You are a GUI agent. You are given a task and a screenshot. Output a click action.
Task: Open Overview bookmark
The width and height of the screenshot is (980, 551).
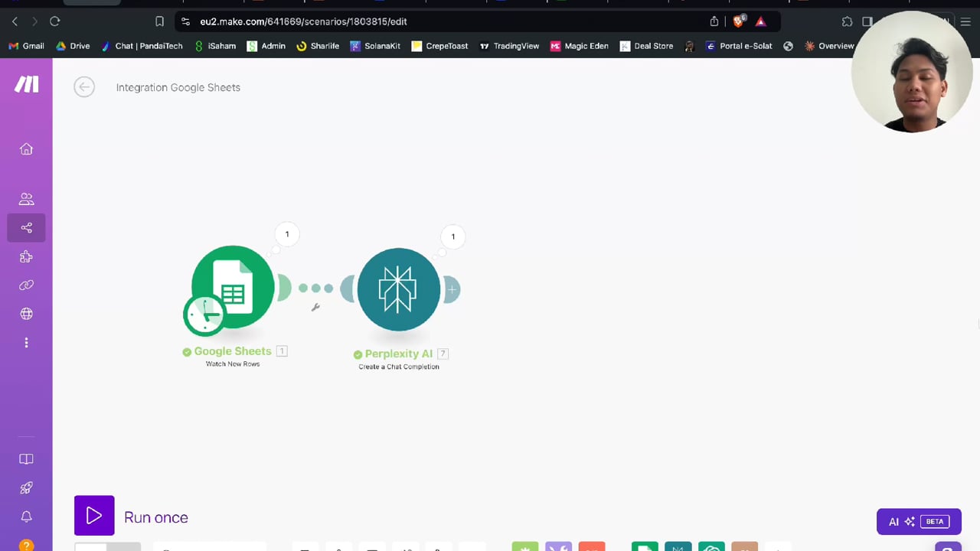pyautogui.click(x=829, y=46)
